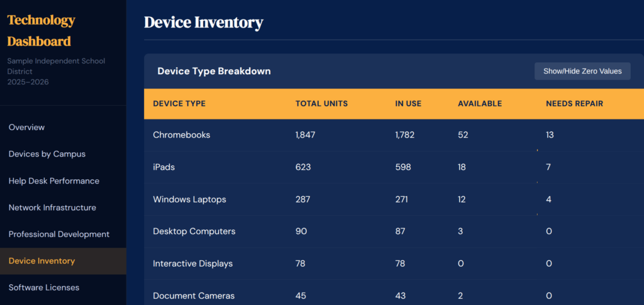Click the Needs Repair column header
Image resolution: width=644 pixels, height=305 pixels.
click(x=574, y=104)
